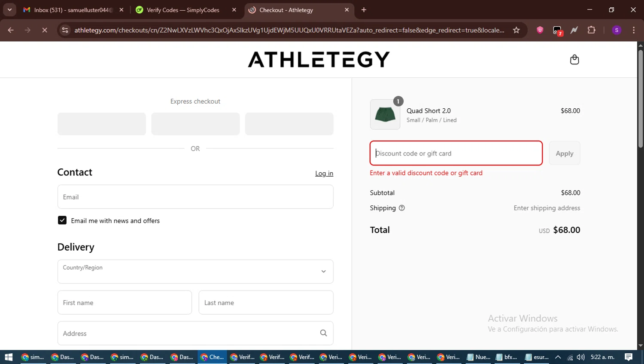Select the Checkout - Athletegy tab
The width and height of the screenshot is (644, 364).
(299, 10)
